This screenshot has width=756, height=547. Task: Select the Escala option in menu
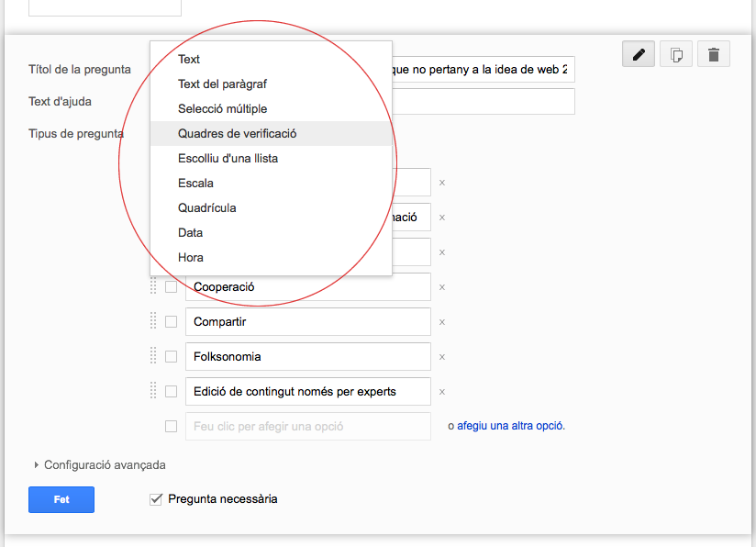coord(195,184)
